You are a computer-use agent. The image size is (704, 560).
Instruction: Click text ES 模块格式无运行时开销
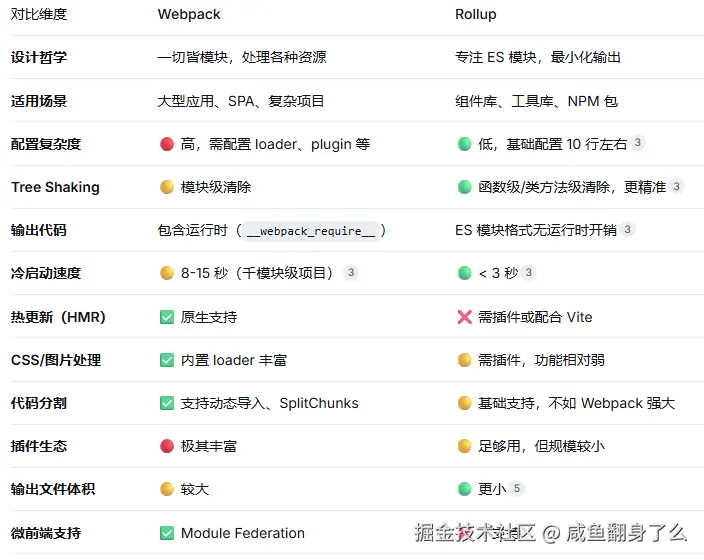point(536,230)
